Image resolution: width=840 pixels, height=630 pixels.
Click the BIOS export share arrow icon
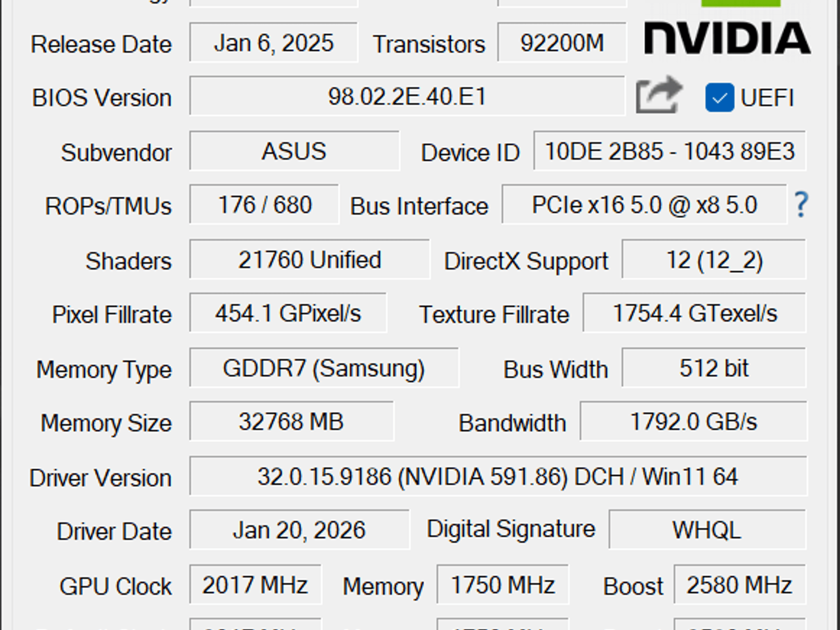659,95
